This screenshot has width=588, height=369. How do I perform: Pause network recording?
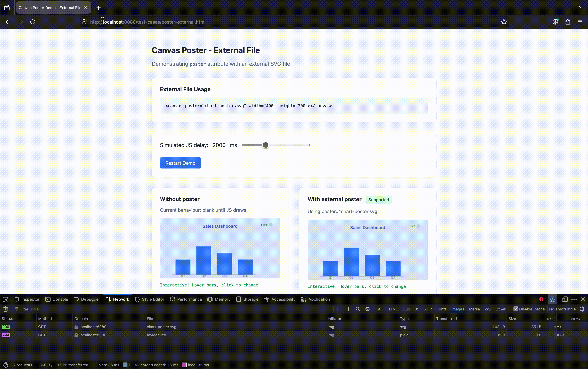339,309
